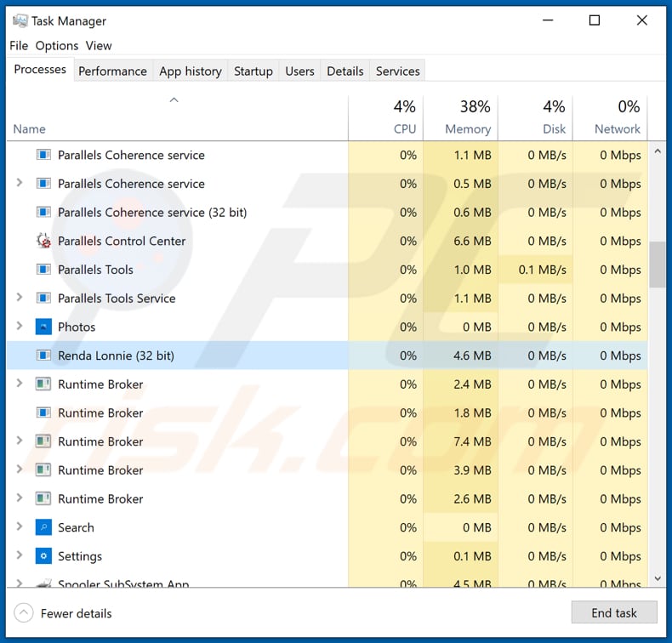This screenshot has height=643, width=672.
Task: Open the View menu
Action: coord(99,45)
